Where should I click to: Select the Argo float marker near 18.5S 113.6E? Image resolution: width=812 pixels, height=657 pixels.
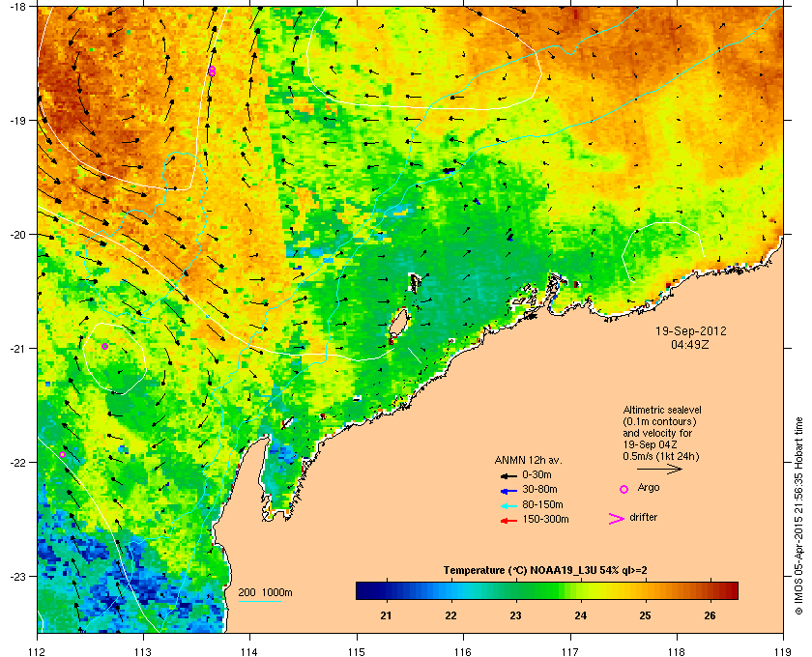[212, 71]
